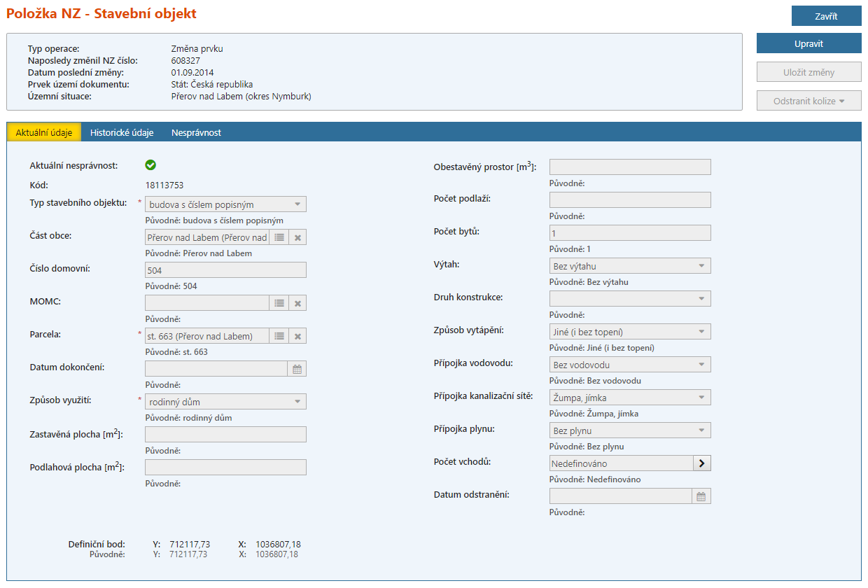
Task: Open list picker for Část obce field
Action: (279, 238)
